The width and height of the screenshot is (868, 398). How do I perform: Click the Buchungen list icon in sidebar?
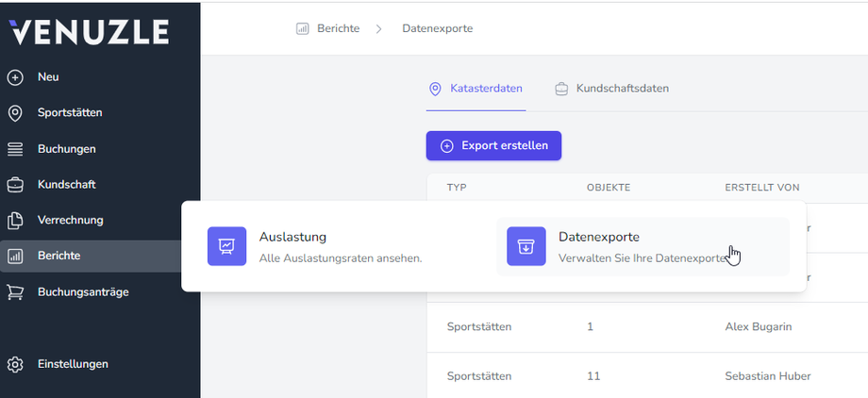(15, 149)
